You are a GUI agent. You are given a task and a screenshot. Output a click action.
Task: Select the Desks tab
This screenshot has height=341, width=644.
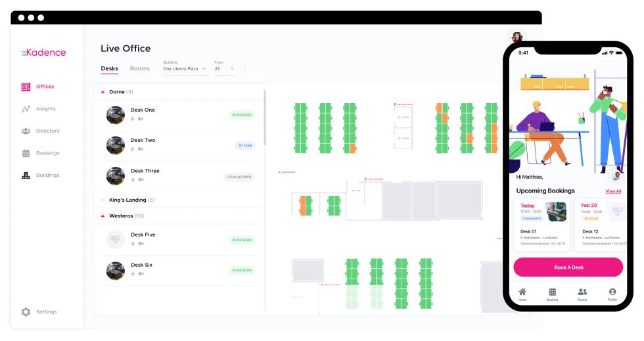(x=109, y=69)
